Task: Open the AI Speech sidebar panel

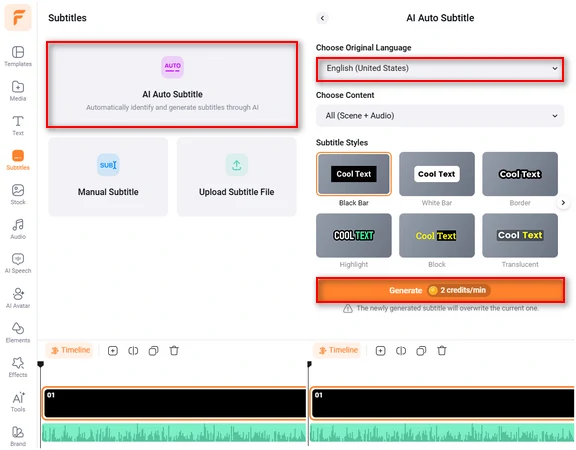Action: coord(18,263)
